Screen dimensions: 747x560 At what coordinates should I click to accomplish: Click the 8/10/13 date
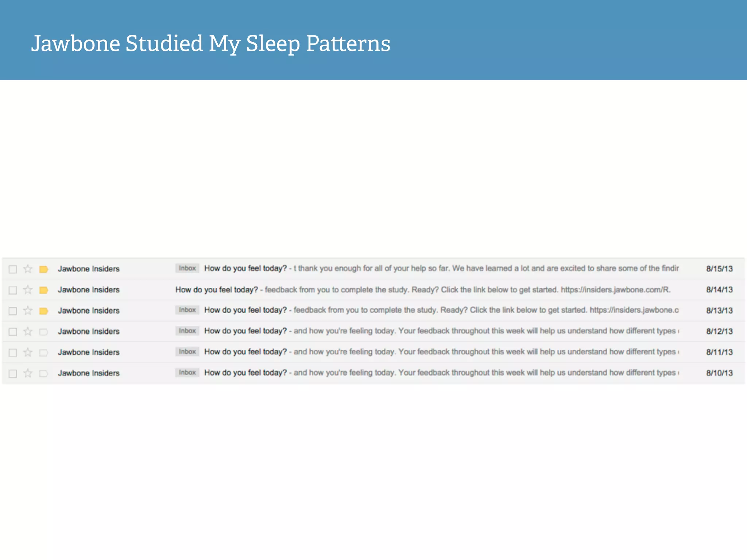719,373
